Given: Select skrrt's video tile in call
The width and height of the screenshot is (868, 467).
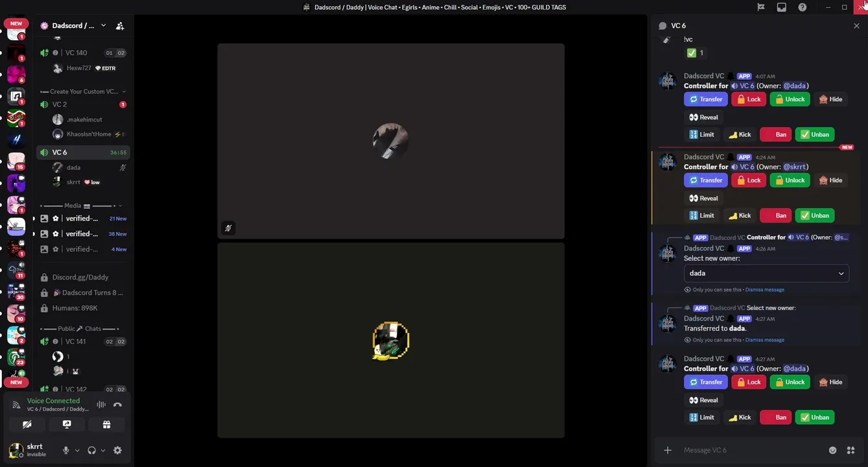Looking at the screenshot, I should [391, 341].
